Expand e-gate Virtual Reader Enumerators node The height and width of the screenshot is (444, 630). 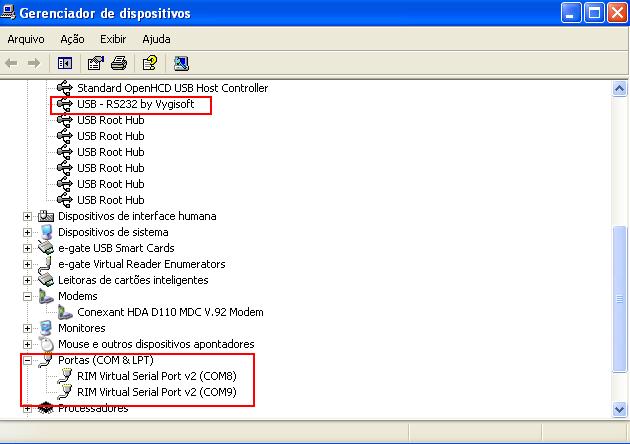click(27, 264)
